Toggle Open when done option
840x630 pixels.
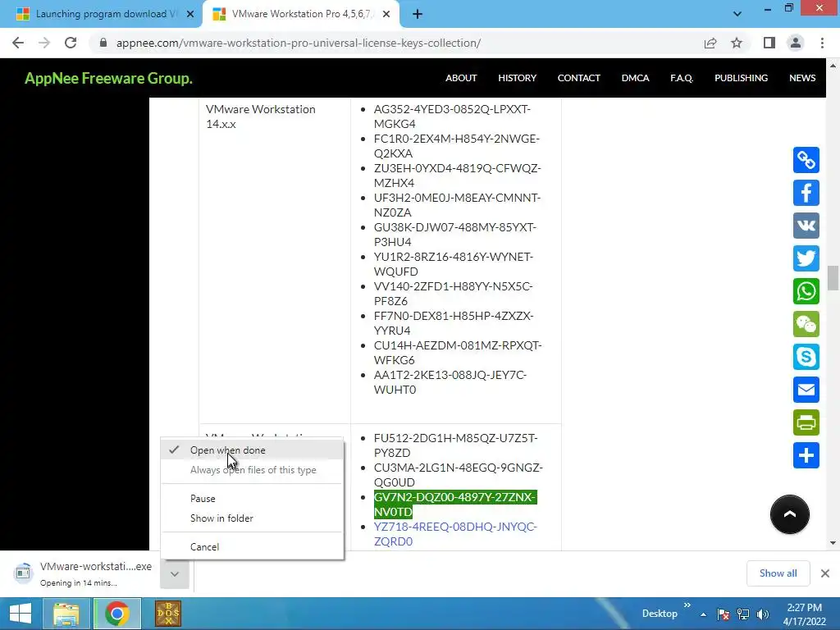click(253, 450)
